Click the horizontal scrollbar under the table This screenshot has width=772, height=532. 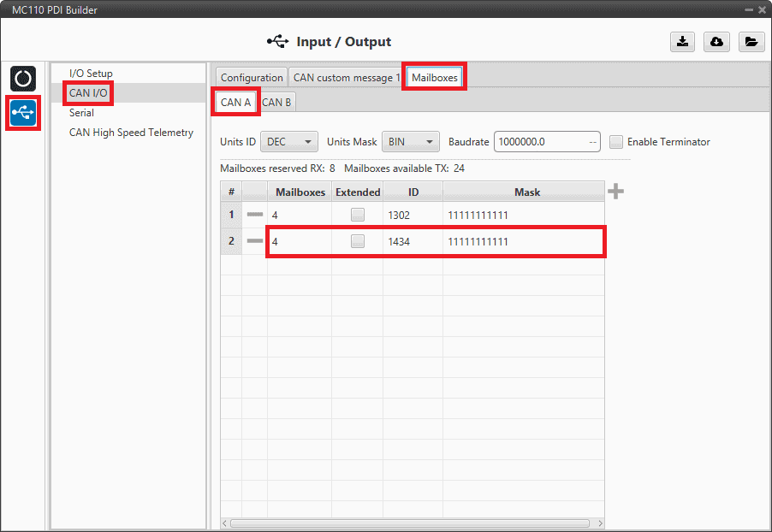pos(411,523)
